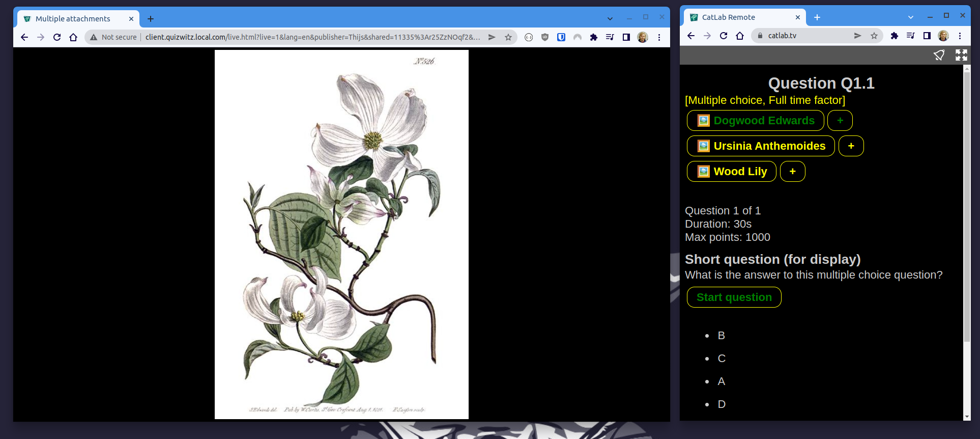Click the dogwood botanical illustration
Image resolution: width=980 pixels, height=439 pixels.
pos(341,234)
